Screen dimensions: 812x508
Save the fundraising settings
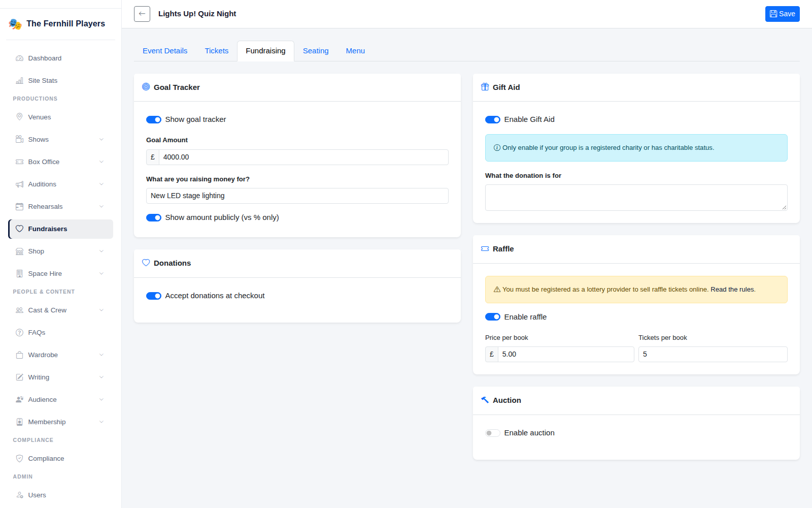[782, 14]
